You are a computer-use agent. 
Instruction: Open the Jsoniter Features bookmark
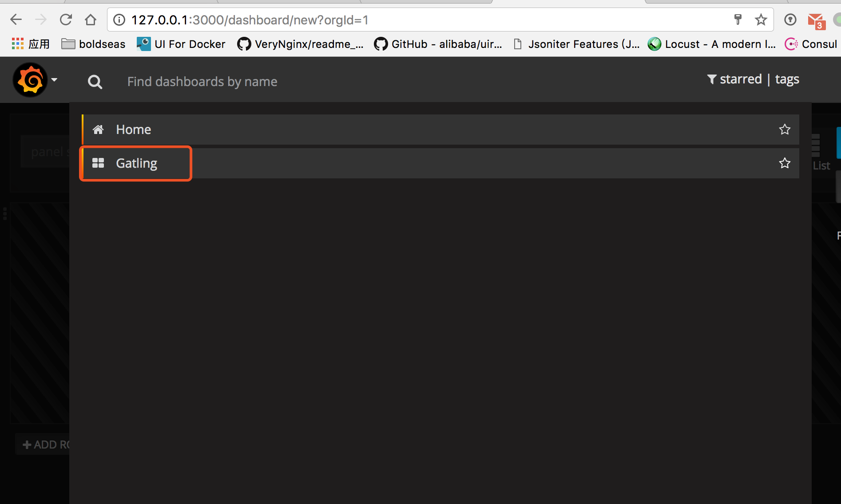pyautogui.click(x=576, y=44)
